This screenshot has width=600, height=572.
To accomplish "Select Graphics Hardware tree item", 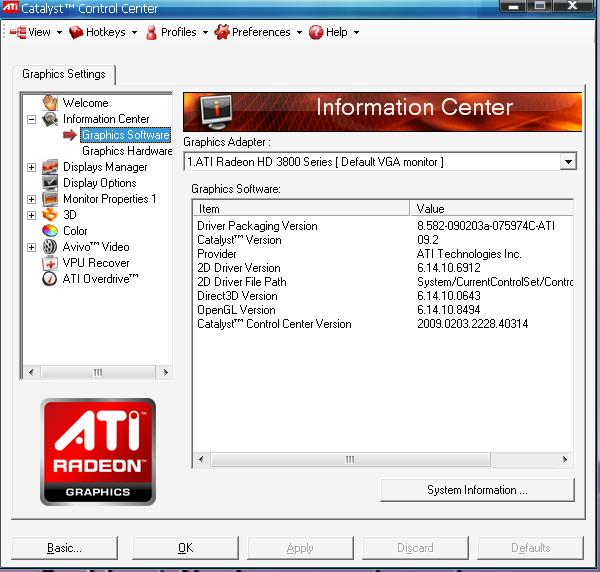I will [127, 151].
